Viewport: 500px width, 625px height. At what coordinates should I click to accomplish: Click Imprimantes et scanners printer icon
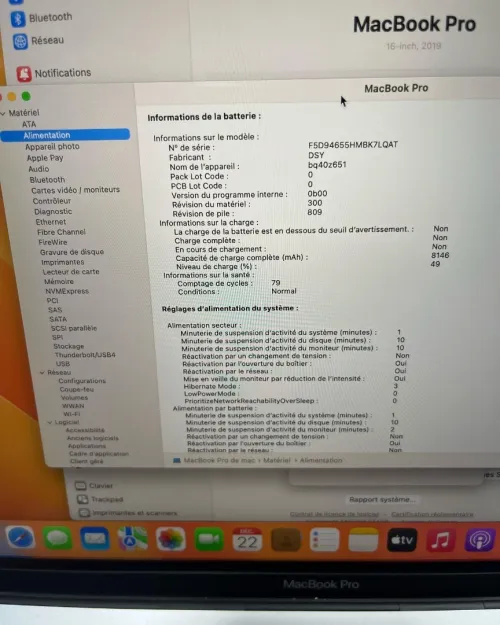pos(84,513)
